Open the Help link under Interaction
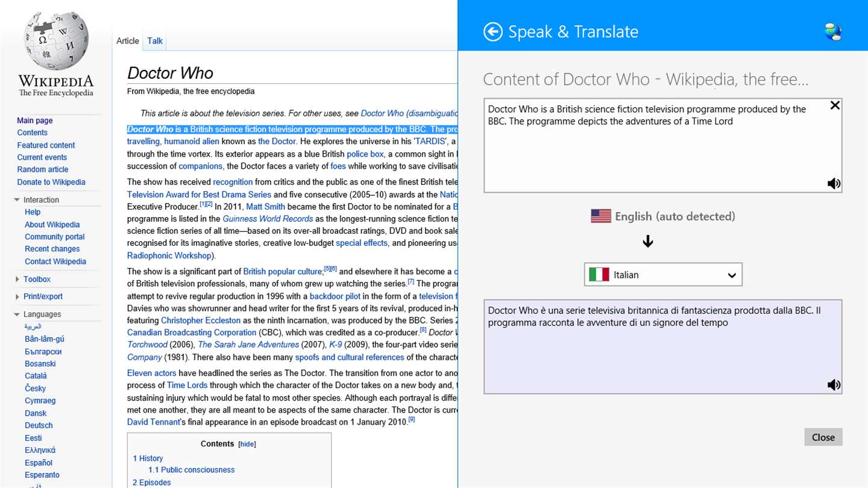Image resolution: width=868 pixels, height=488 pixels. 33,212
